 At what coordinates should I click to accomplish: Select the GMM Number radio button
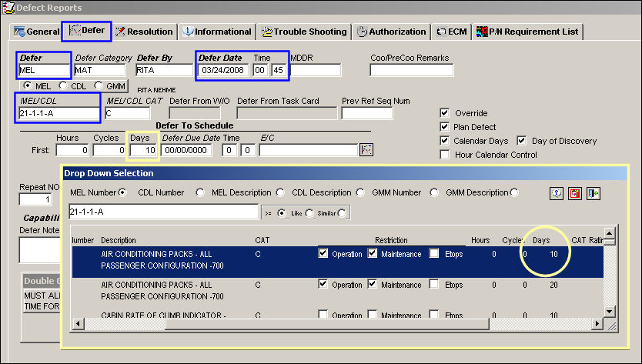coord(434,192)
